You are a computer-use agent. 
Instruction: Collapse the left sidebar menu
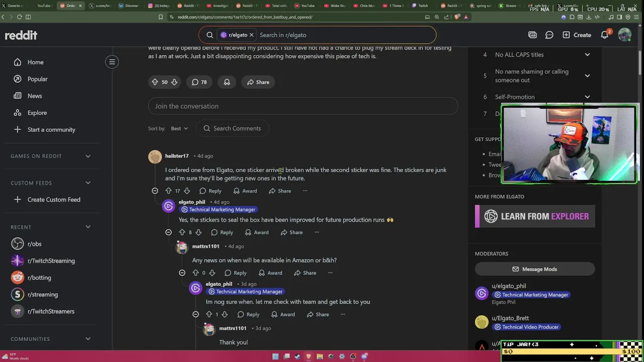(112, 62)
